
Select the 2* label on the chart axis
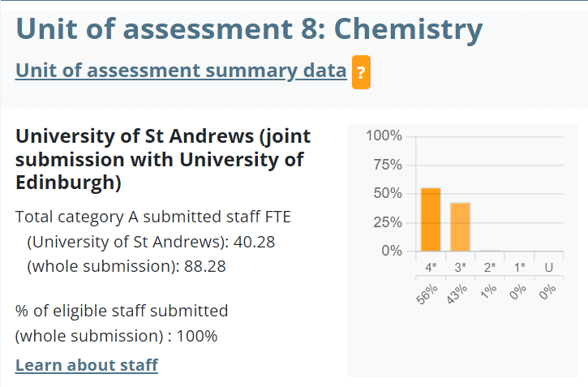[x=490, y=267]
